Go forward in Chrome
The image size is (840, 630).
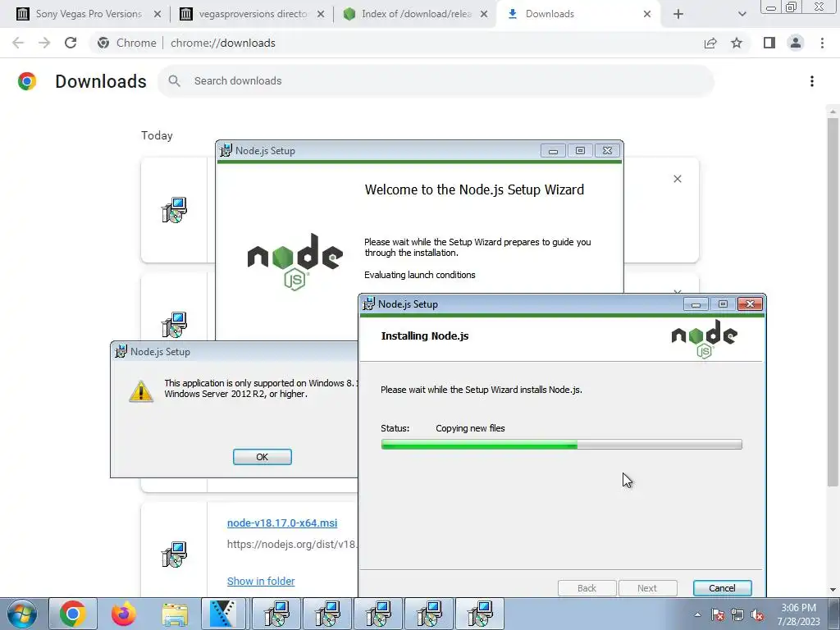(x=44, y=43)
